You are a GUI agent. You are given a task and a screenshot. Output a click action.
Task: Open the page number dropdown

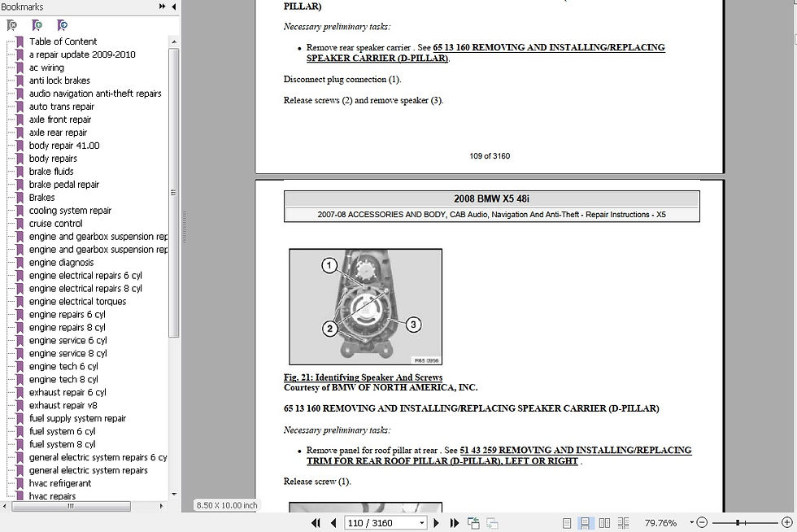[x=421, y=523]
